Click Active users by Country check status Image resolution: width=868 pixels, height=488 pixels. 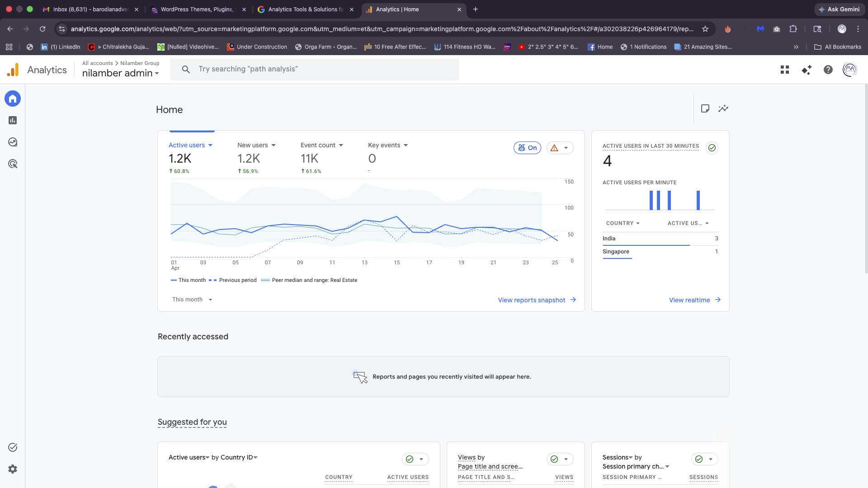click(410, 459)
